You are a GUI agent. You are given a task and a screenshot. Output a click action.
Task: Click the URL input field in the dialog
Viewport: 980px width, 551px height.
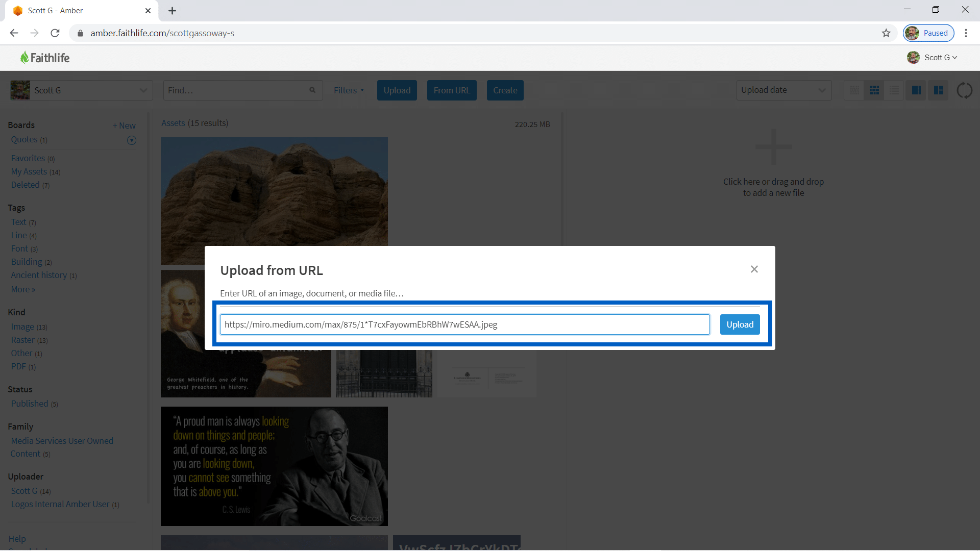tap(464, 324)
